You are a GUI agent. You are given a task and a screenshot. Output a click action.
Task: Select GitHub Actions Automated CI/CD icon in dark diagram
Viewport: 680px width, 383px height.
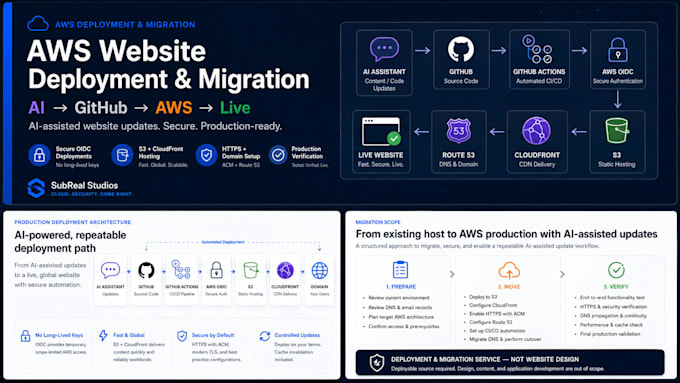click(x=537, y=49)
